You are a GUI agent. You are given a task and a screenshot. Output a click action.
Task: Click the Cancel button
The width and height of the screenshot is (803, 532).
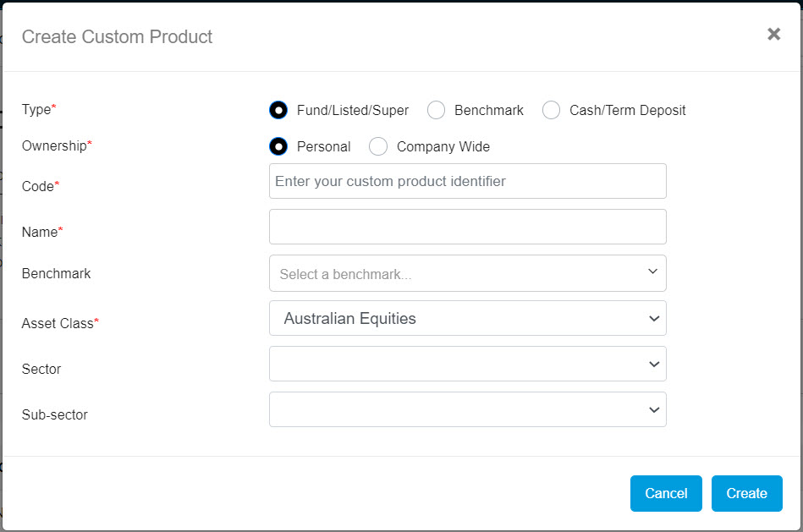click(666, 493)
